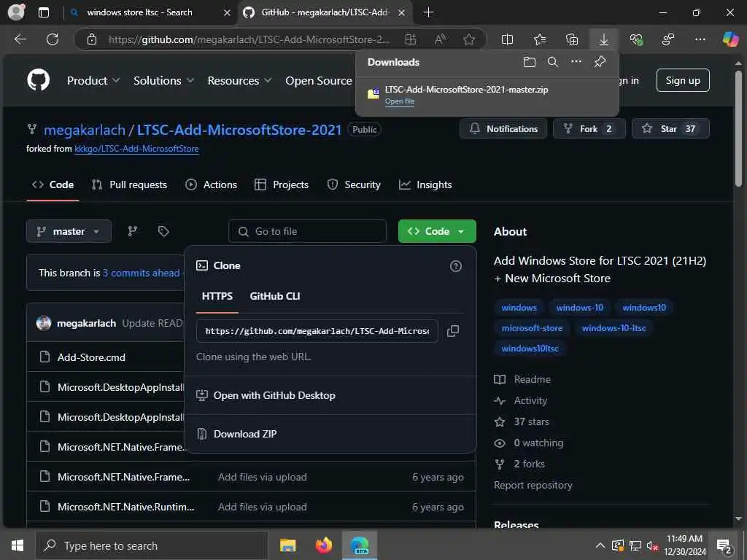Click the Sign up button
Screen dimensions: 747x560
[683, 80]
